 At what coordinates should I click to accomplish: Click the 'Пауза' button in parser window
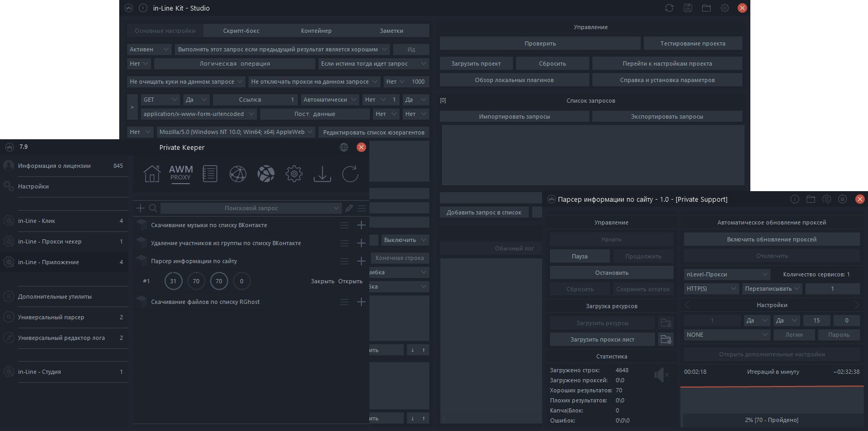[x=579, y=256]
